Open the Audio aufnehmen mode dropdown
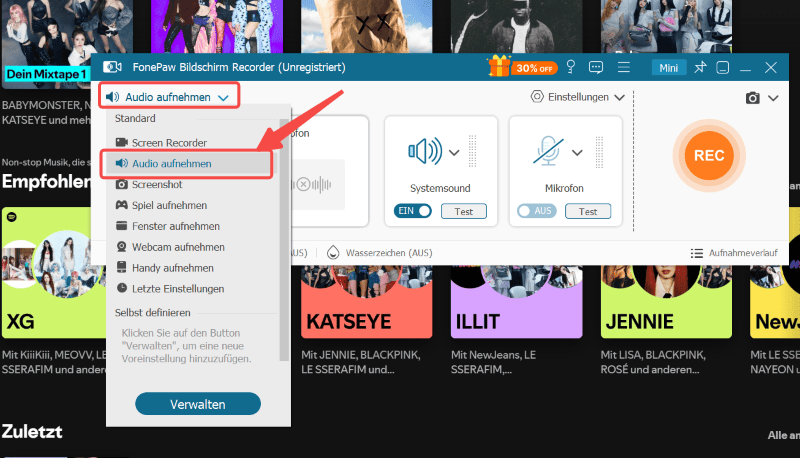The height and width of the screenshot is (458, 800). [x=169, y=96]
